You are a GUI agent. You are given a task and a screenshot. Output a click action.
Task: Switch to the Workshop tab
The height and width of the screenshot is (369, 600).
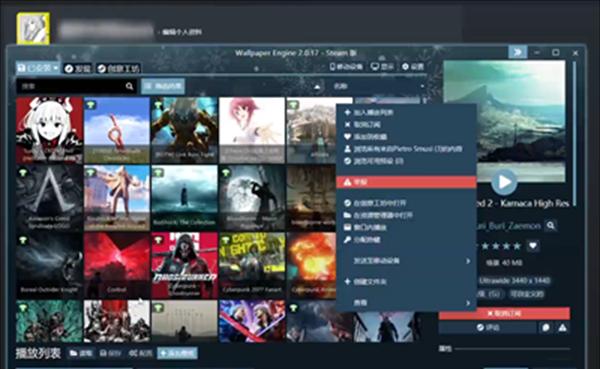coord(118,69)
